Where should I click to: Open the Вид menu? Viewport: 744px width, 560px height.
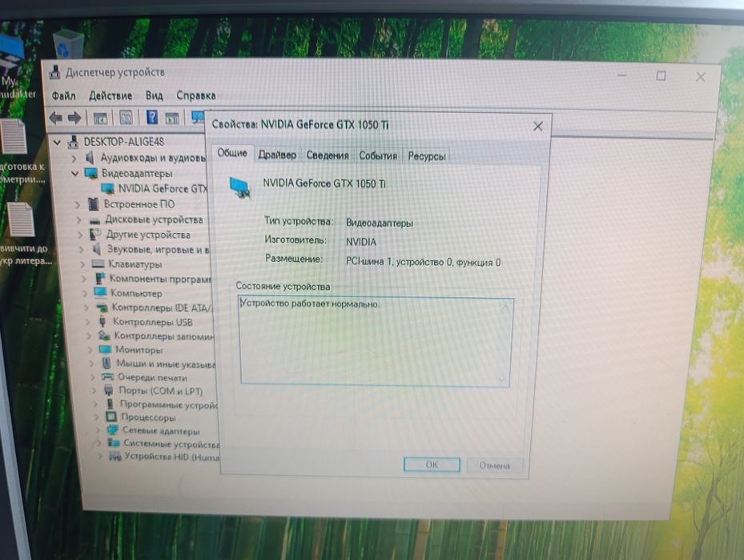(155, 96)
